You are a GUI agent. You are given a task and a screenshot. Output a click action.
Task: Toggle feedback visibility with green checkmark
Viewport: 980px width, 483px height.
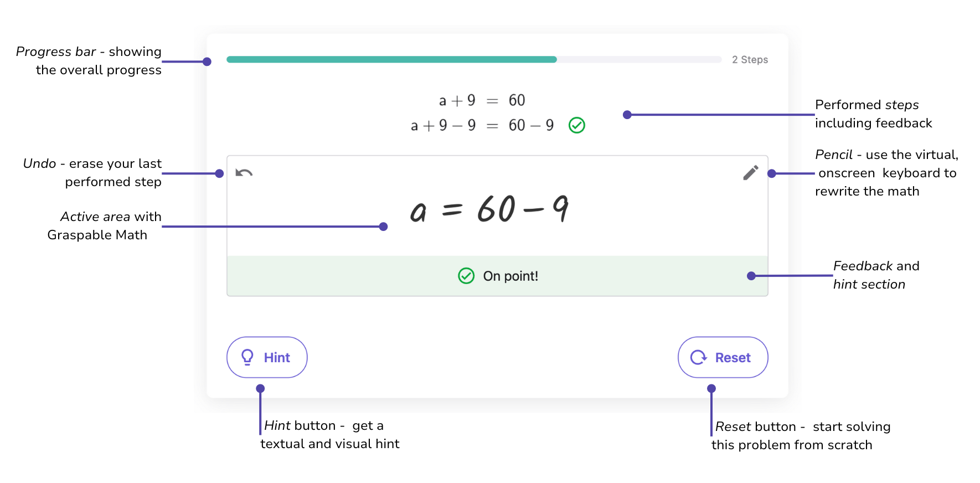(x=576, y=125)
